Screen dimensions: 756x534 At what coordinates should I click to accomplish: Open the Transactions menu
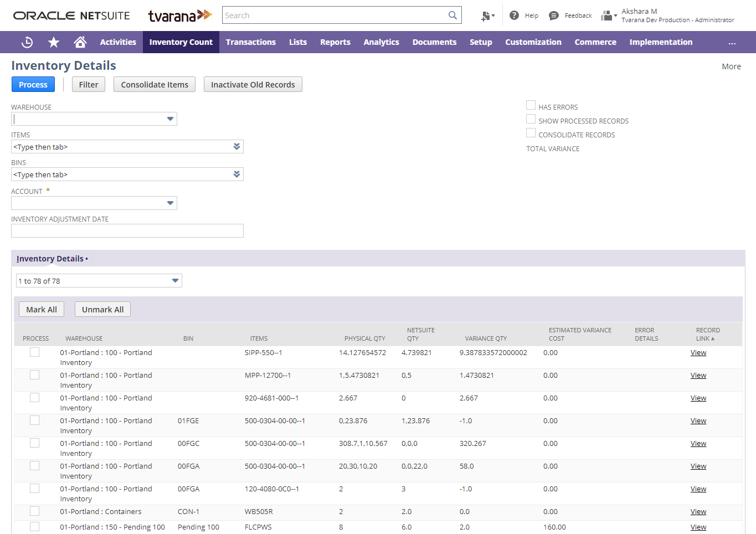pyautogui.click(x=250, y=42)
